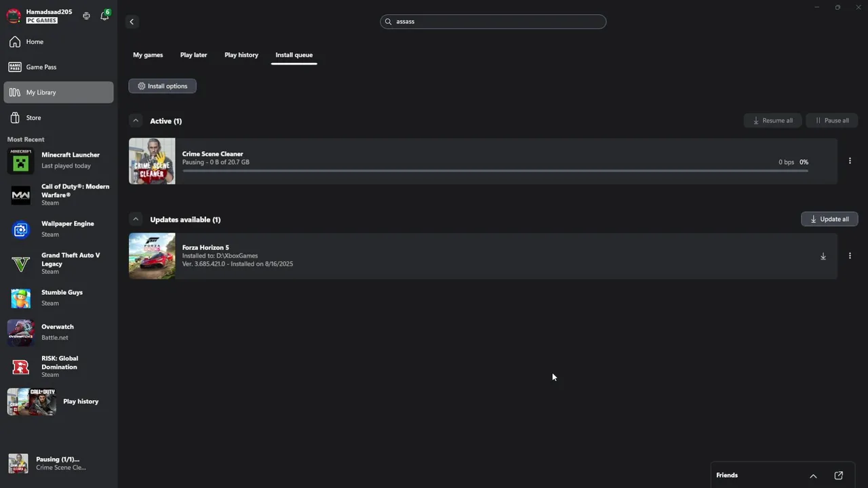Go to Home in the sidebar
This screenshot has height=488, width=868.
click(x=35, y=42)
